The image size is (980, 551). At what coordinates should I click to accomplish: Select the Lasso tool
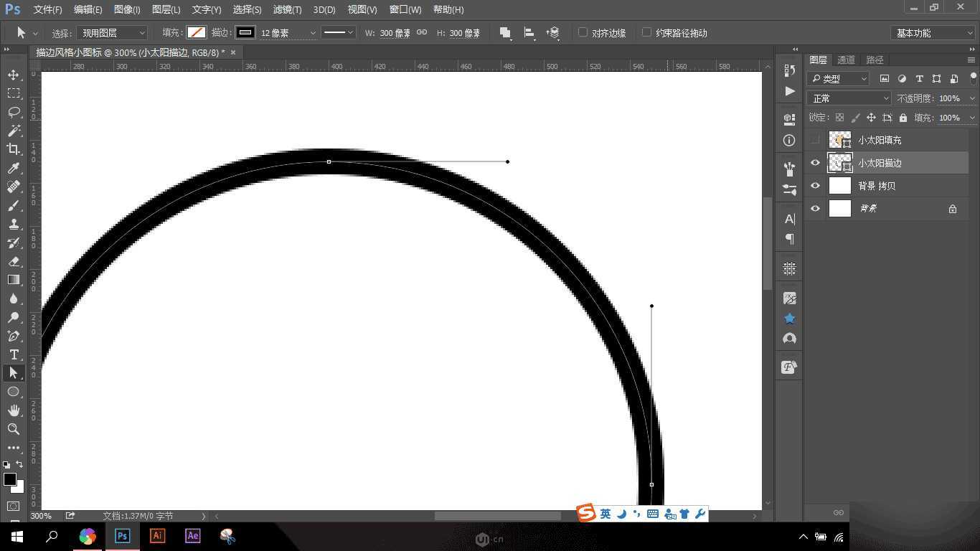point(14,112)
